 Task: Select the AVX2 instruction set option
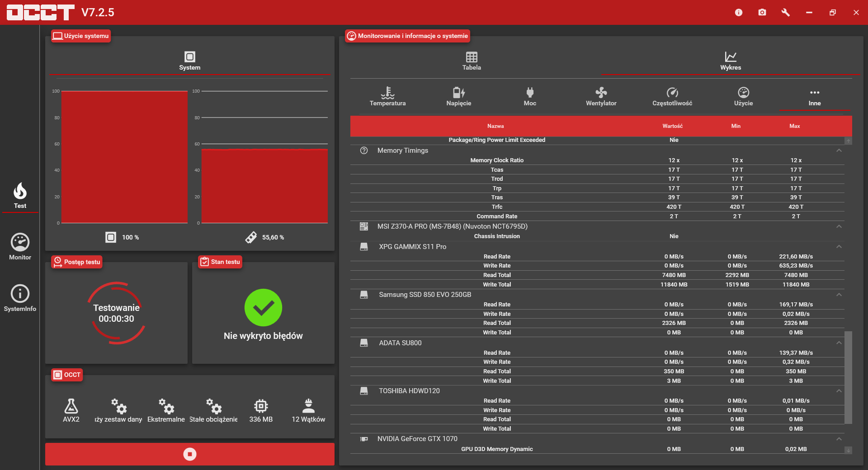pyautogui.click(x=71, y=410)
